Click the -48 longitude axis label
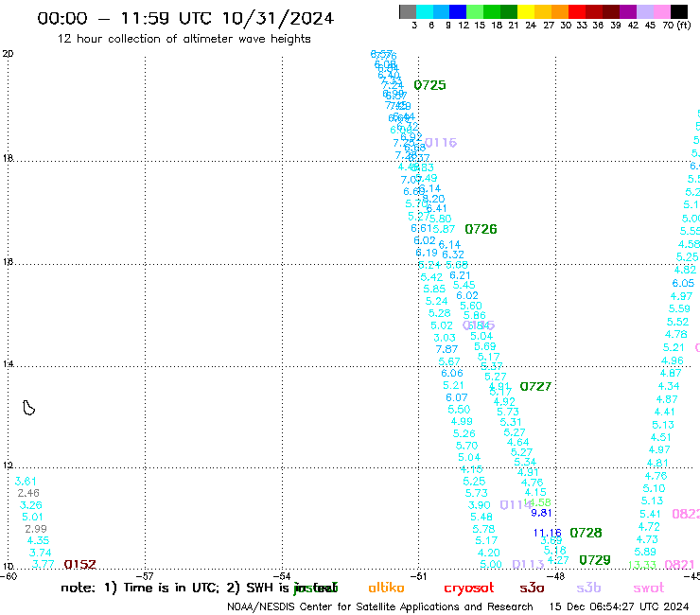700x615 pixels. point(556,576)
